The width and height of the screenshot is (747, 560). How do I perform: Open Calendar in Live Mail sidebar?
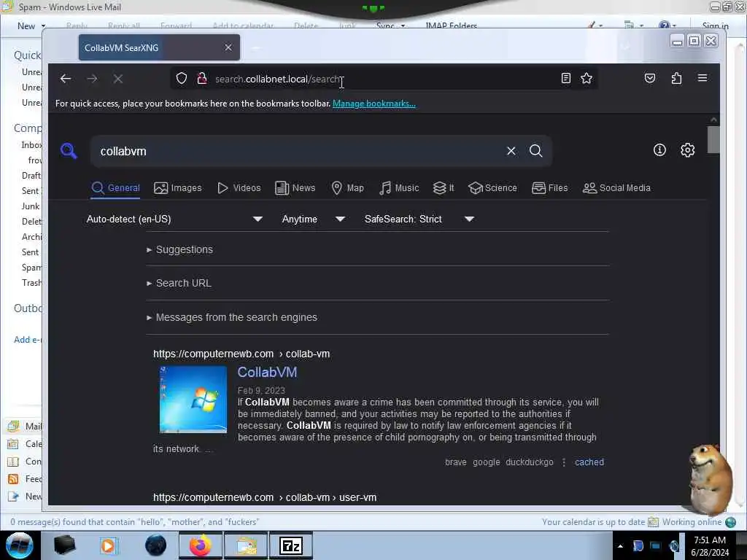tap(25, 444)
